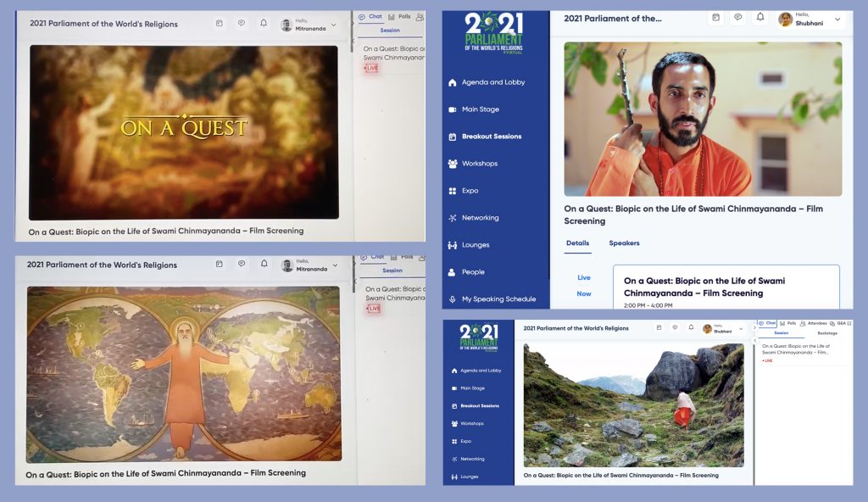Select Session tab in 'On a Quest' title panel
868x502 pixels.
tap(390, 31)
